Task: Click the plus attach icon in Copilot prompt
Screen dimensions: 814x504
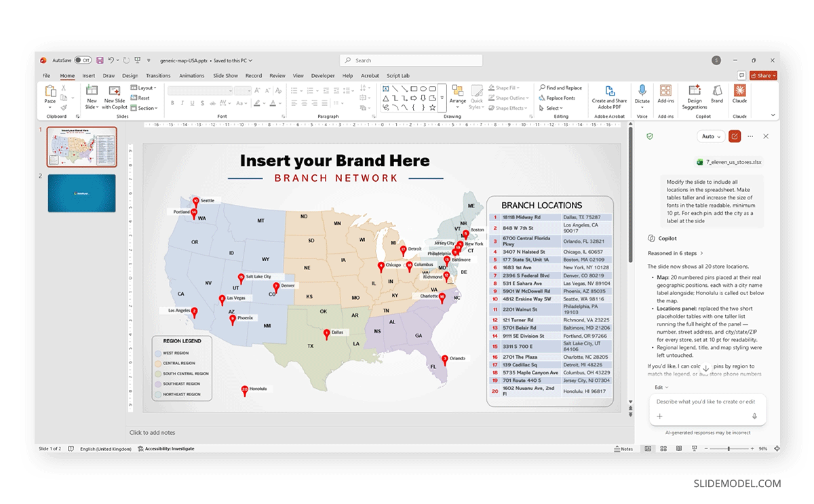Action: (659, 416)
